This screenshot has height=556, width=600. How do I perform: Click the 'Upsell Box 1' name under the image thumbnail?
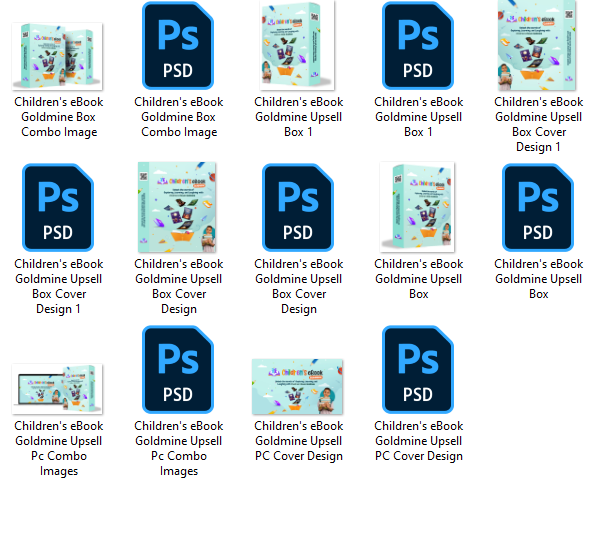298,117
